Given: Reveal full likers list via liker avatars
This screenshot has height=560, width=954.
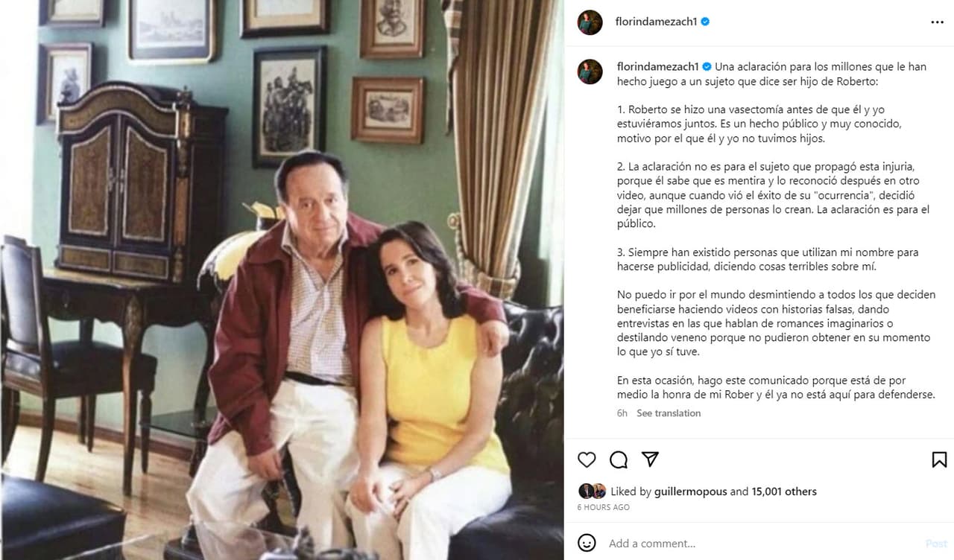Looking at the screenshot, I should [593, 491].
